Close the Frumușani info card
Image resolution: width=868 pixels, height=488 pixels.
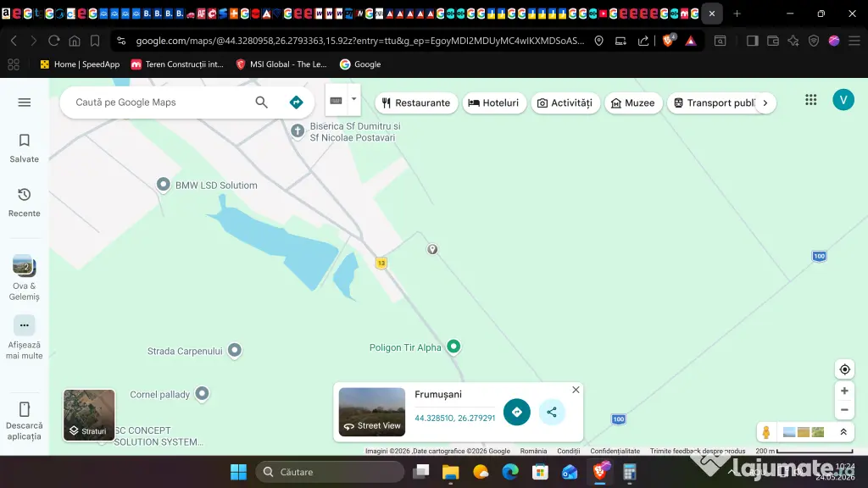pyautogui.click(x=576, y=390)
